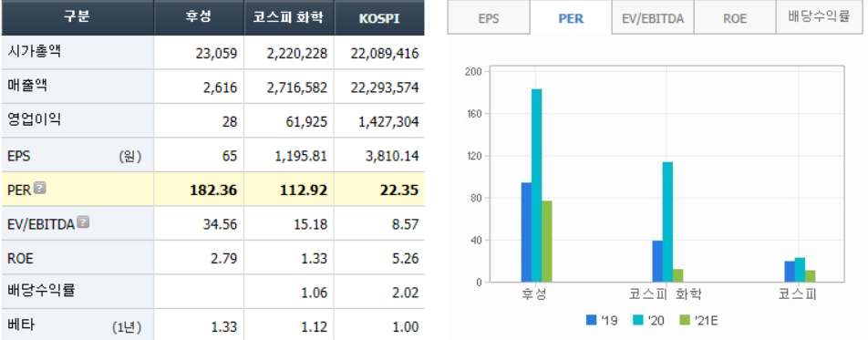Click the 후성 axis label under chart
The width and height of the screenshot is (868, 340).
pyautogui.click(x=533, y=294)
